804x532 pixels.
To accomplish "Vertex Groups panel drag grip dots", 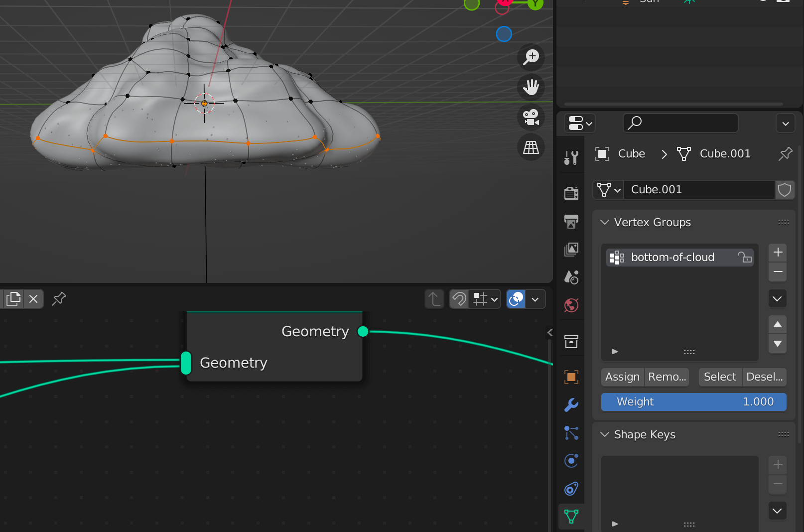I will pyautogui.click(x=784, y=222).
